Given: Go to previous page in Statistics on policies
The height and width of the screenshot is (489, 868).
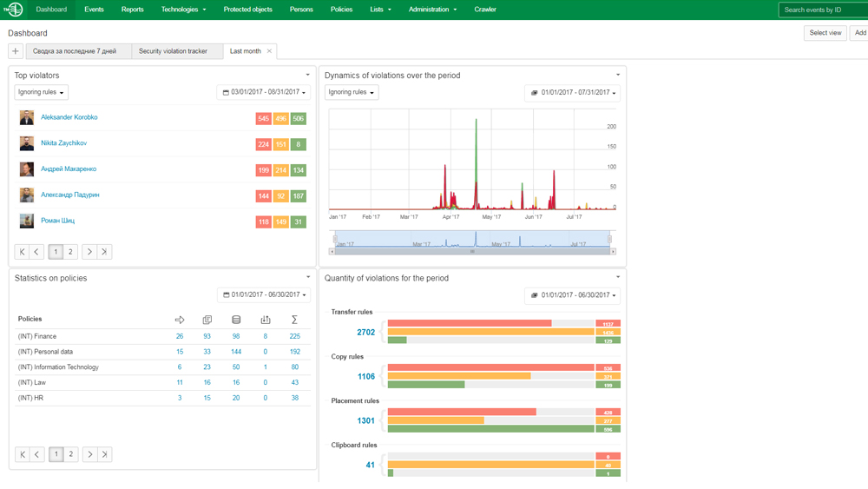Looking at the screenshot, I should [37, 454].
